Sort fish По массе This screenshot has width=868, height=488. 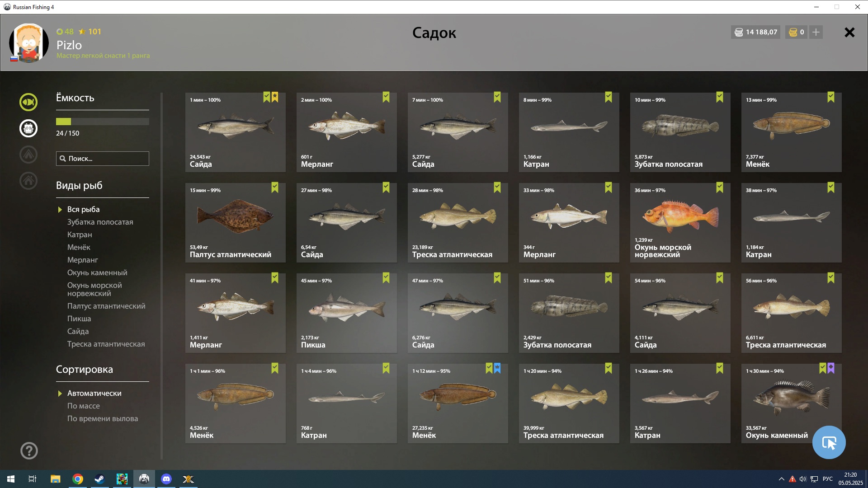84,406
